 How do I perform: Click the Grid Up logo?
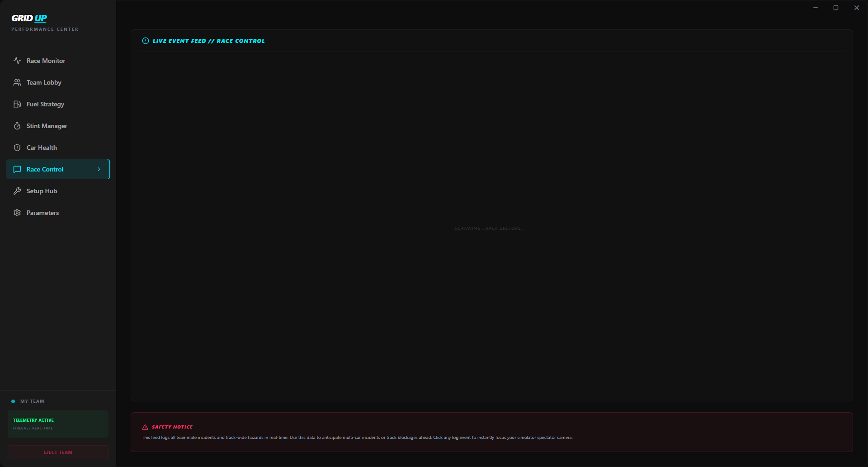tap(29, 18)
